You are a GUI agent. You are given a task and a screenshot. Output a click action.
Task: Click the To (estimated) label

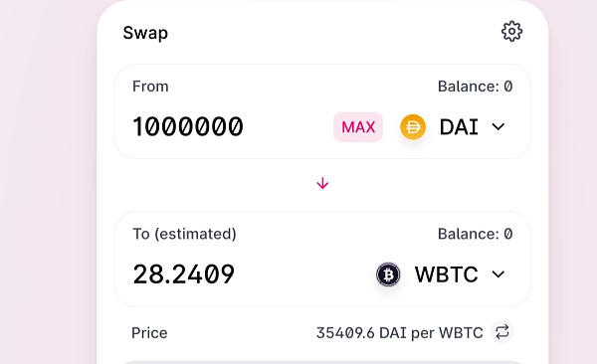184,234
